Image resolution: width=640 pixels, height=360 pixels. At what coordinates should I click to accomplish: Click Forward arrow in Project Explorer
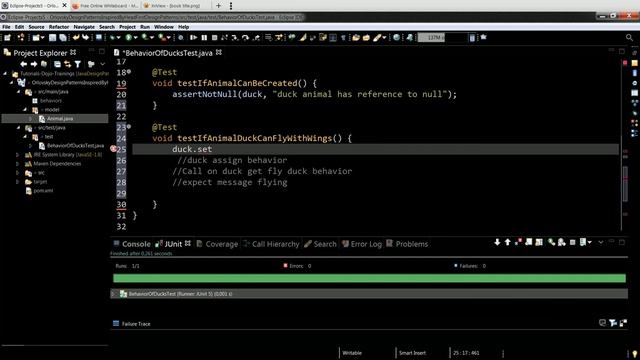click(x=33, y=64)
